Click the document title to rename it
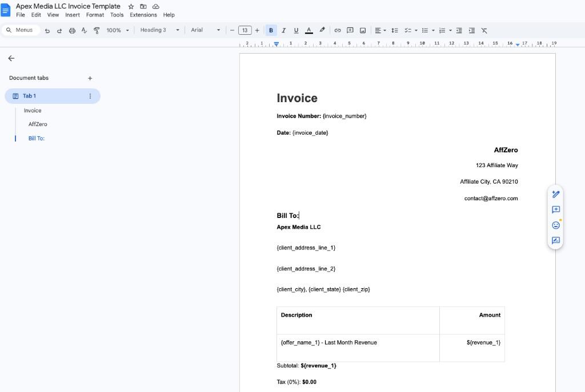585x392 pixels. coord(68,6)
